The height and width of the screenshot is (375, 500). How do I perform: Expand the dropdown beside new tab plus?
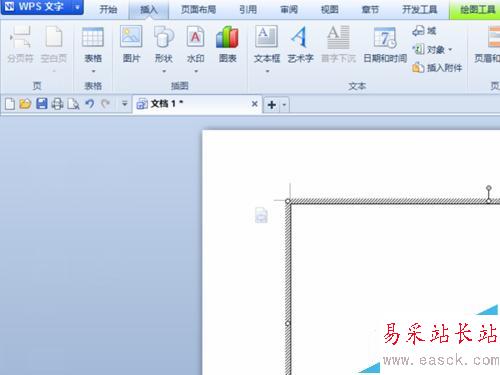click(x=284, y=105)
